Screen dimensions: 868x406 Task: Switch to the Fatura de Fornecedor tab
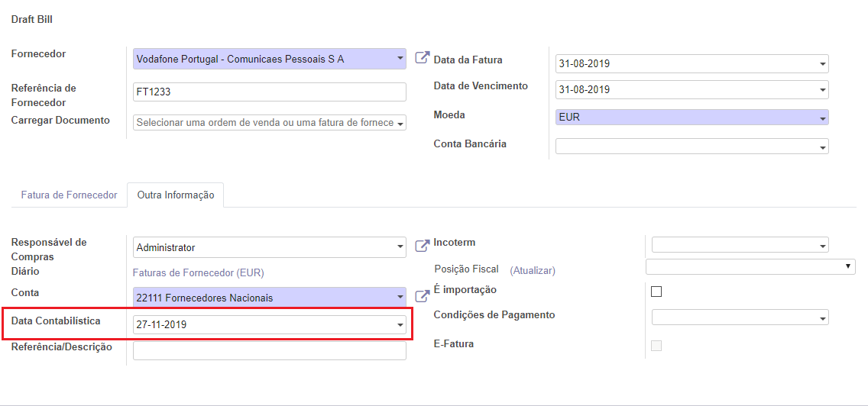pos(70,195)
